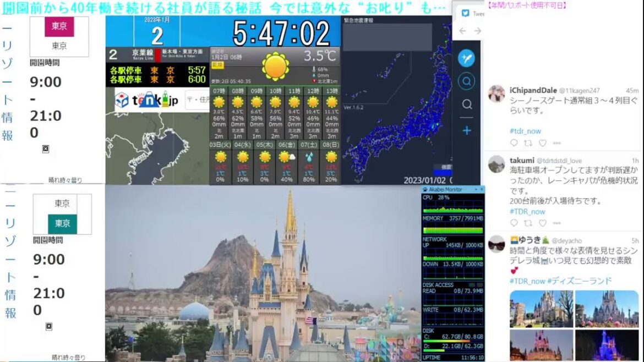Screen dimensions: 644x362
Task: Open more options under iChipandDale's tweet
Action: pos(557,143)
